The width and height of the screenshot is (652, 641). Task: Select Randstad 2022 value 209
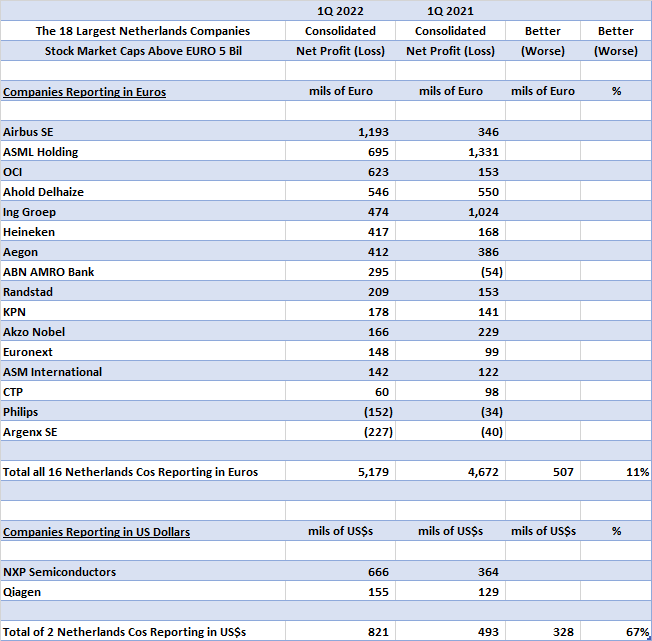click(x=378, y=291)
